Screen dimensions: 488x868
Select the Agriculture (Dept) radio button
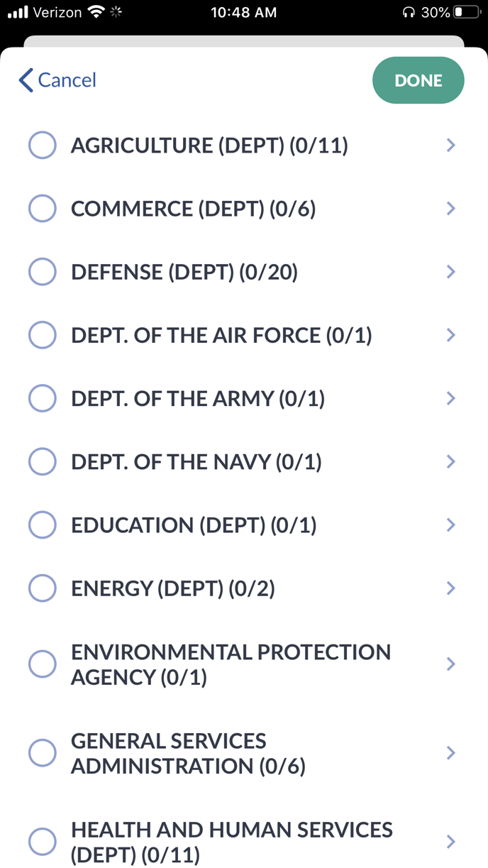[43, 145]
